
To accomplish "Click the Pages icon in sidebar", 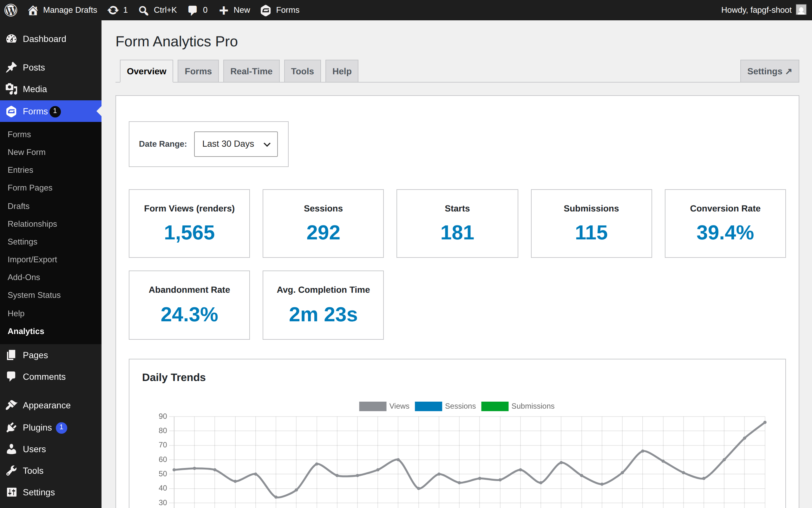I will pos(11,355).
